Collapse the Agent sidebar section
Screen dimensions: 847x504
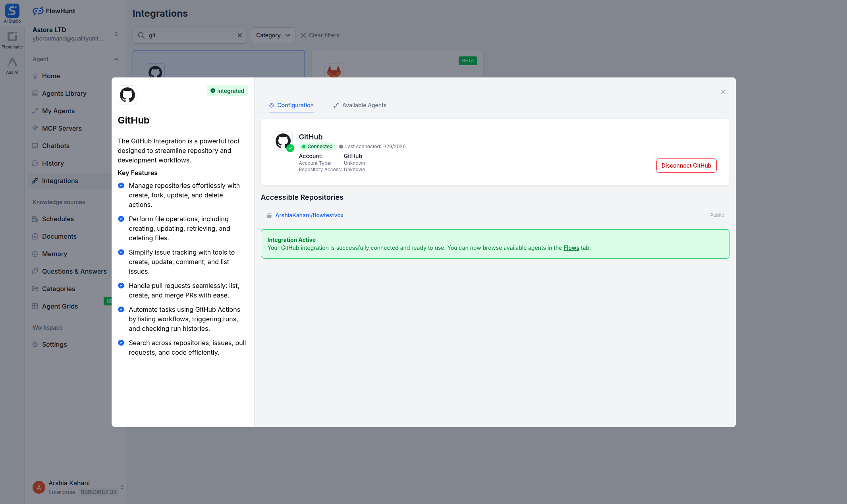click(116, 59)
